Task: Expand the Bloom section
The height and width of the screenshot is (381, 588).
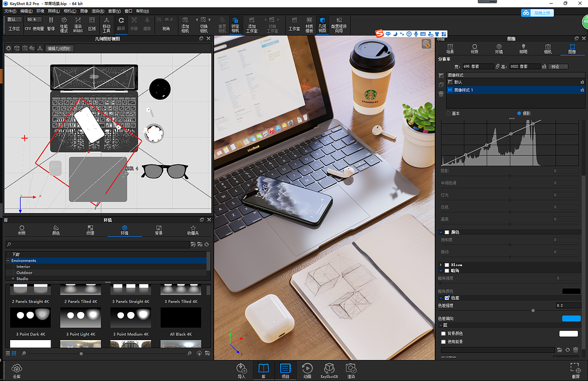Action: [441, 265]
